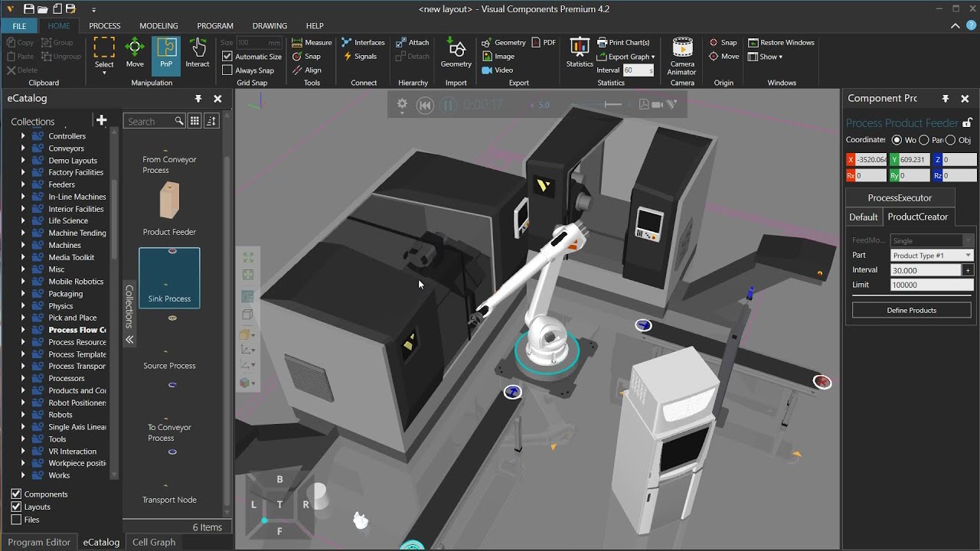Image resolution: width=980 pixels, height=551 pixels.
Task: Switch to the Default properties tab
Action: 864,217
